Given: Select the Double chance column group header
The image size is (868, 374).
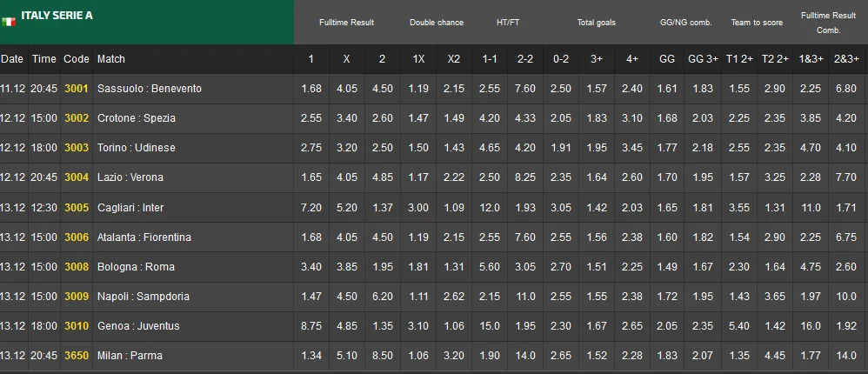Looking at the screenshot, I should [437, 23].
